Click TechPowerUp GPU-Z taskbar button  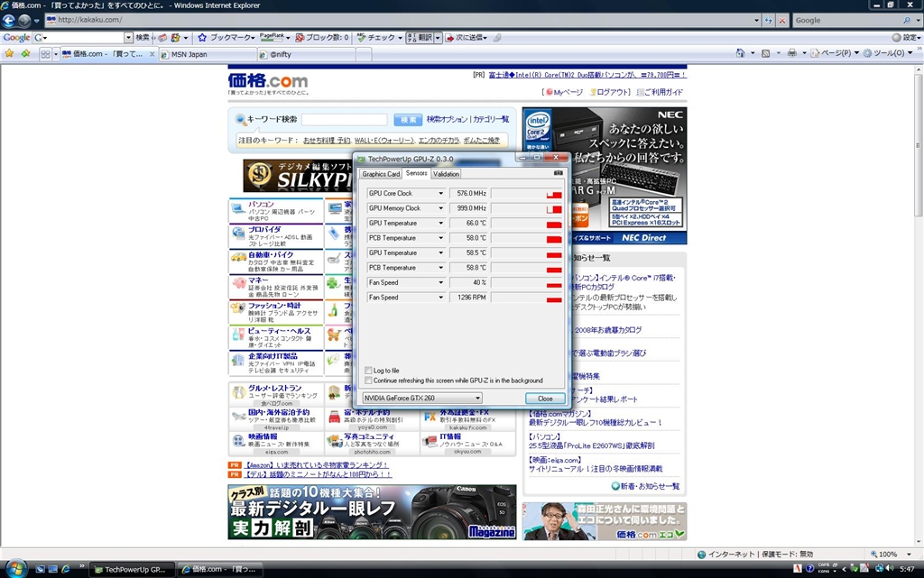click(134, 569)
